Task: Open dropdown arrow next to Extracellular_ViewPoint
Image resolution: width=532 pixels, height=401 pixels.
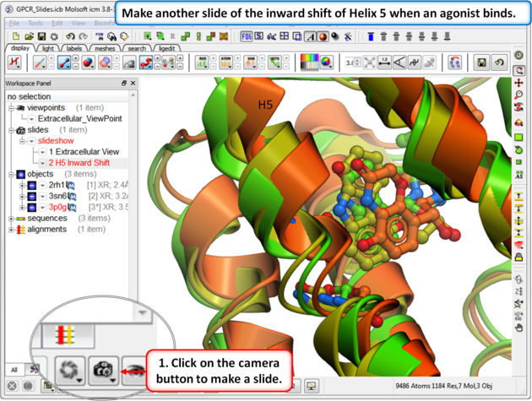Action: click(x=31, y=119)
